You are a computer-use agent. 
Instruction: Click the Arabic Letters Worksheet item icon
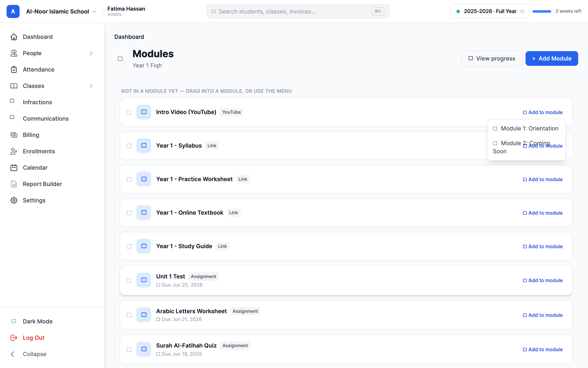[x=144, y=315]
